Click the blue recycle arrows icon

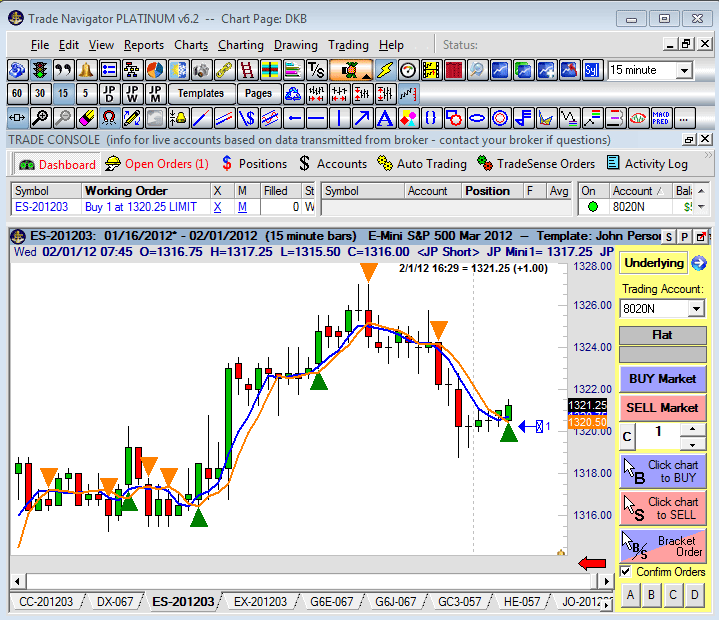(x=293, y=94)
